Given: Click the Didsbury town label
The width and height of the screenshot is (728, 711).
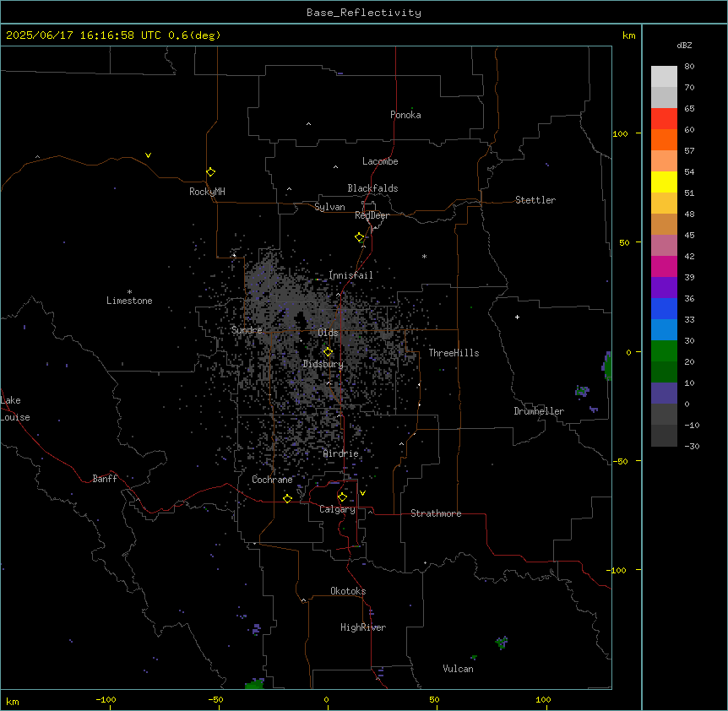Looking at the screenshot, I should click(x=323, y=364).
